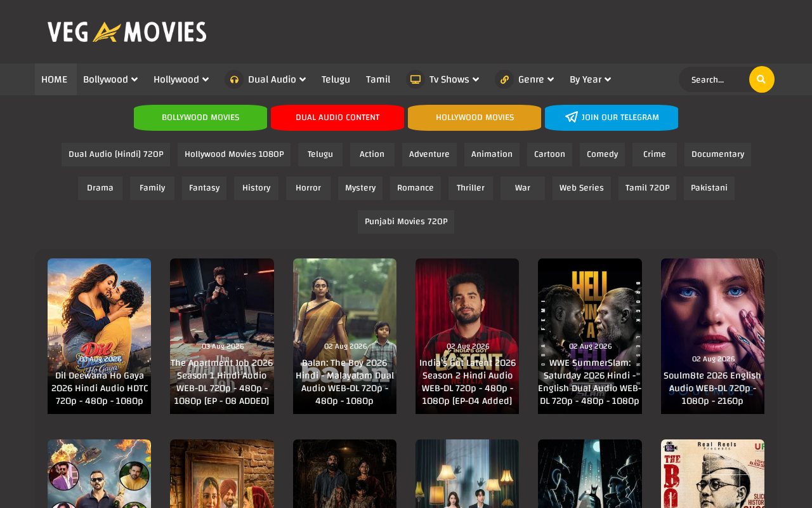The width and height of the screenshot is (812, 508).
Task: Click the monitor icon beside Tv Shows
Action: [x=416, y=79]
